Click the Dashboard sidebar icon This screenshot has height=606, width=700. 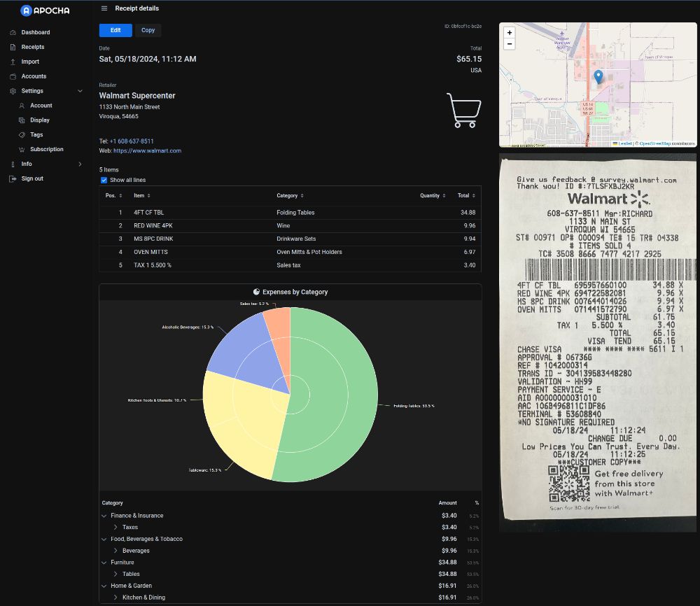point(13,33)
